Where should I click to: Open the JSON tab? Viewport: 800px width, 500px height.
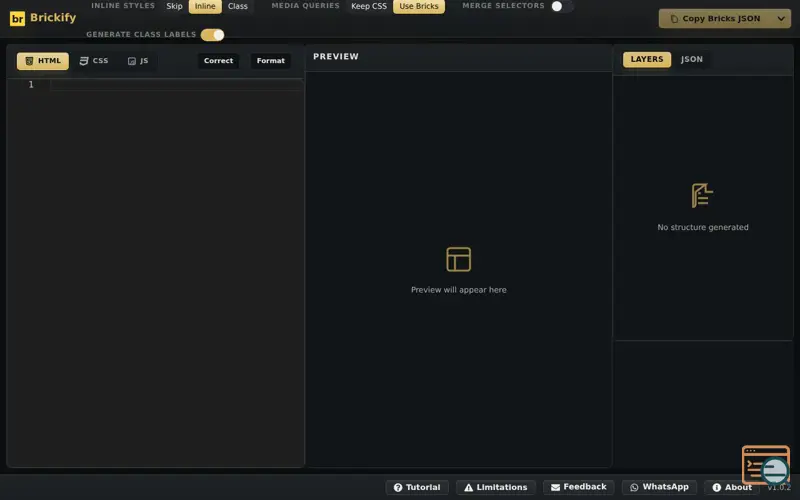click(691, 59)
